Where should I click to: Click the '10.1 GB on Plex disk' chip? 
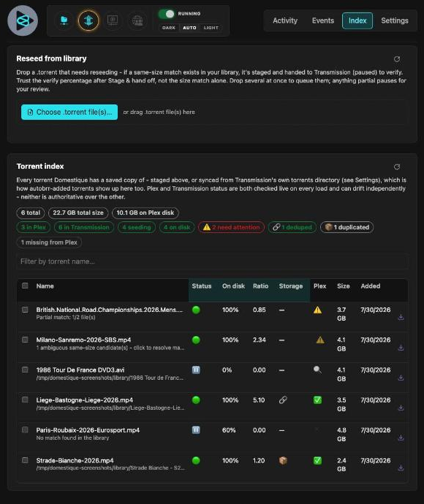coord(145,213)
